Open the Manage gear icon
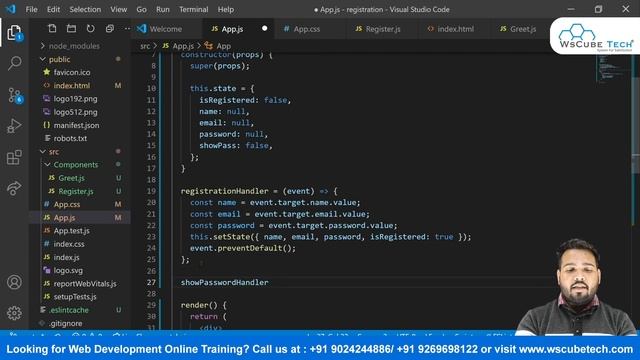The image size is (640, 360). point(14,313)
